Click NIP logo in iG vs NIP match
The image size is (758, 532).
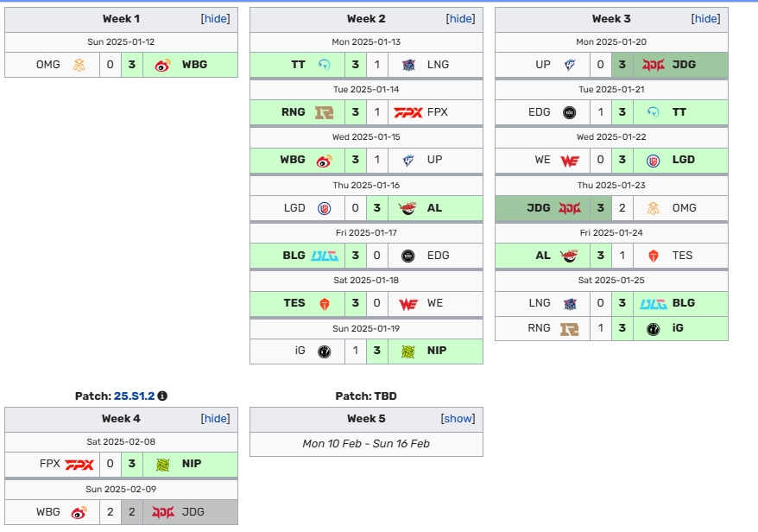(x=407, y=351)
